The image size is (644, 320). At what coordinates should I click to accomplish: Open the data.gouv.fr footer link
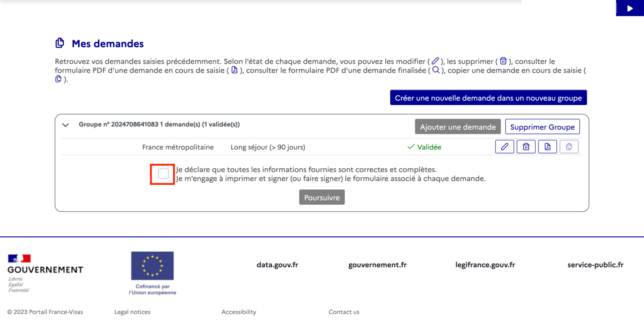click(277, 265)
